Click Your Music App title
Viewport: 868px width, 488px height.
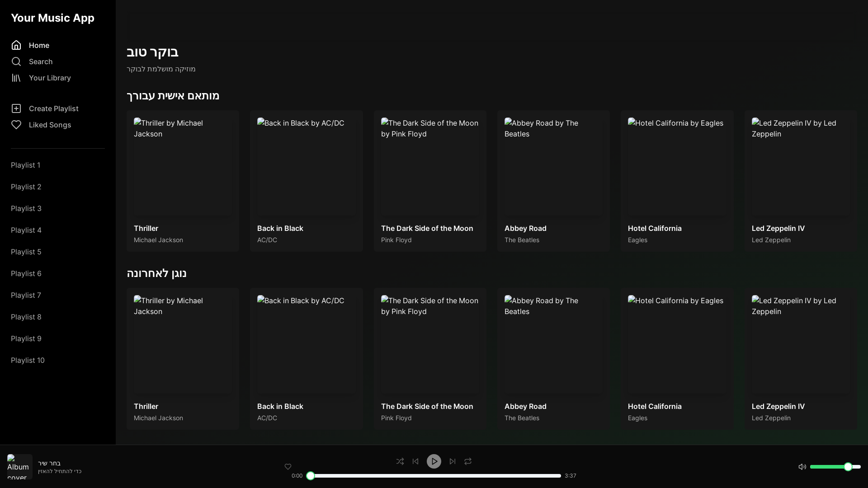[x=52, y=18]
